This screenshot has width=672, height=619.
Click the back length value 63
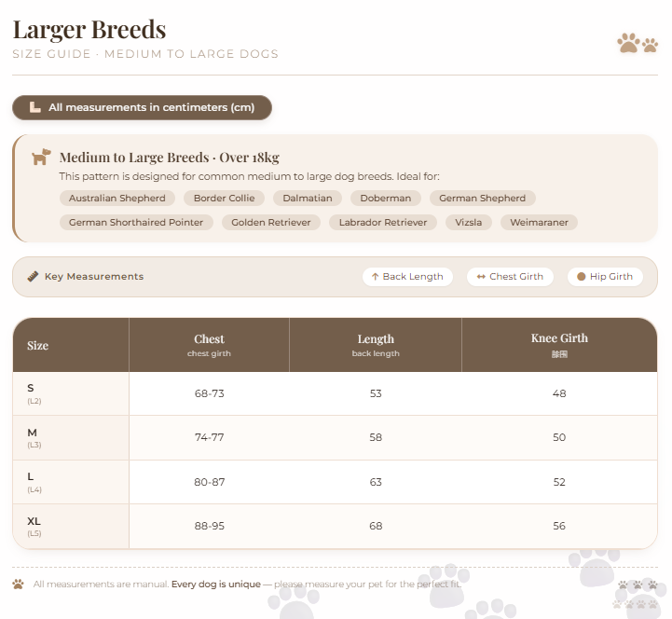click(x=376, y=482)
